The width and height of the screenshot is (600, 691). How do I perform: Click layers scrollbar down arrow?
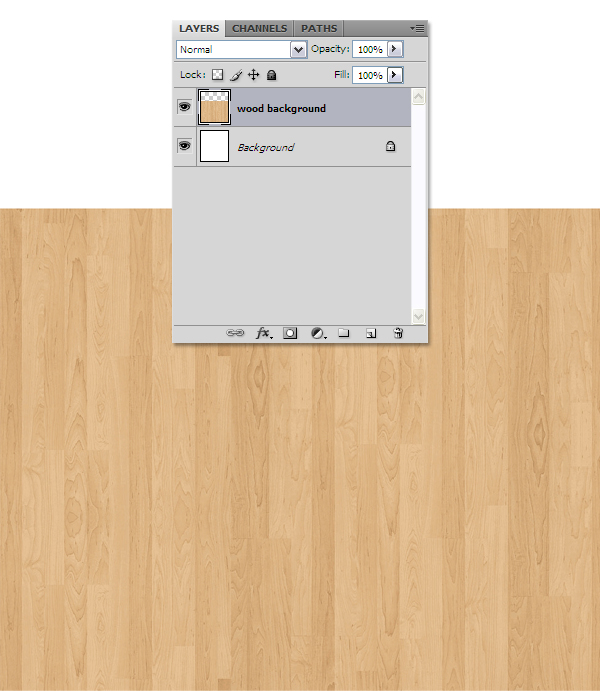tap(419, 316)
